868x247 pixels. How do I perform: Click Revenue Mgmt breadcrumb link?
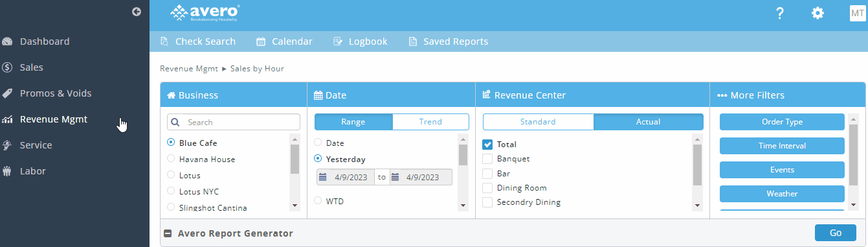(189, 68)
